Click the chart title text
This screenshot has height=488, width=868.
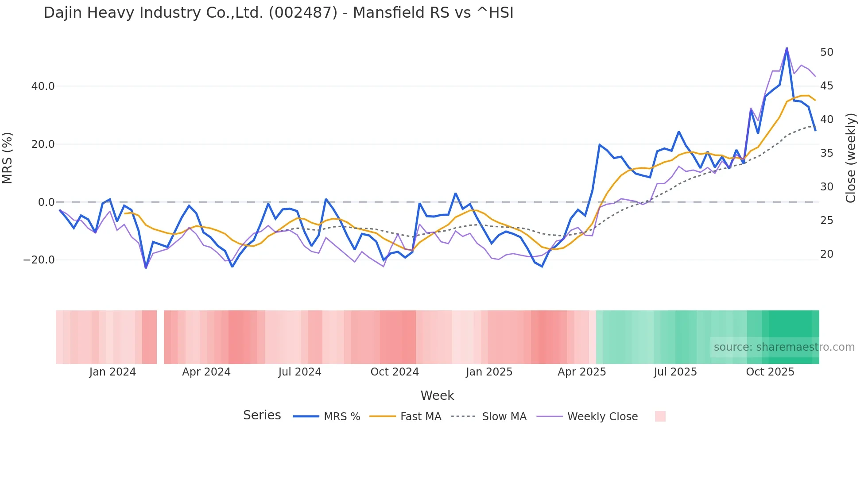point(279,12)
